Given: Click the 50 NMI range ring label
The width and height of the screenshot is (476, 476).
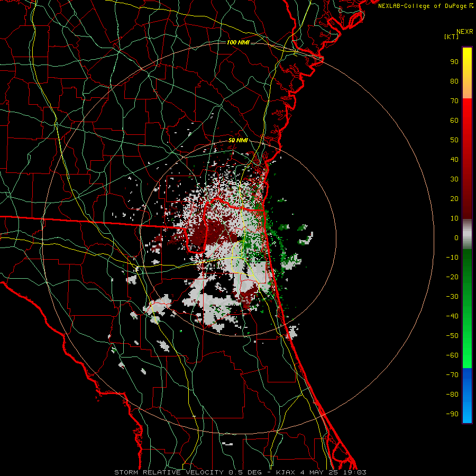Looking at the screenshot, I should click(238, 140).
